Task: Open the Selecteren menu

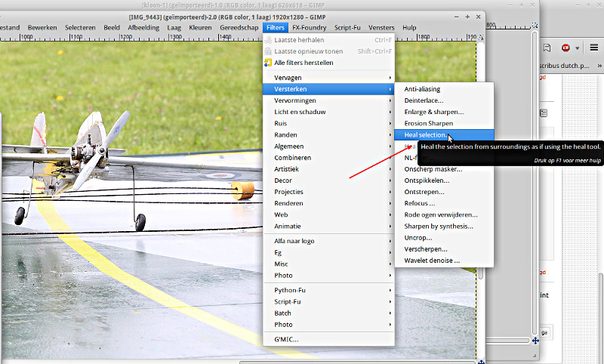Action: click(x=80, y=28)
